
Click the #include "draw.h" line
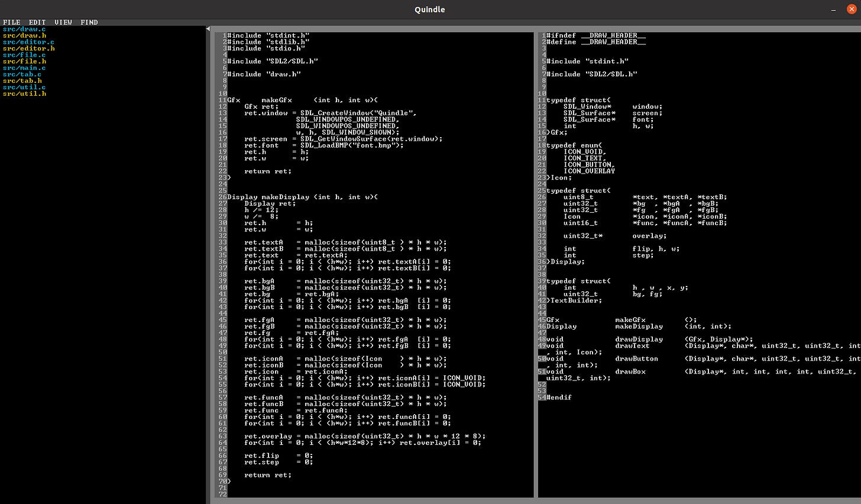[264, 74]
